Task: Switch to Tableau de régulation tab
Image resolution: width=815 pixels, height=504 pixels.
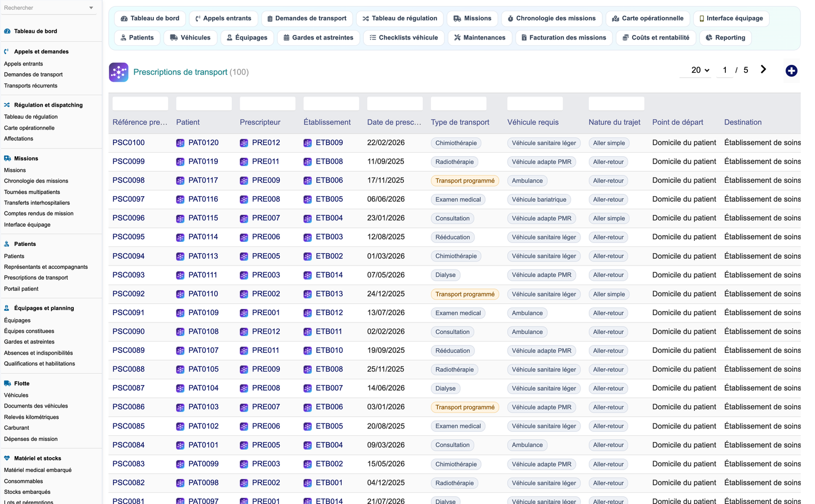Action: pos(400,19)
